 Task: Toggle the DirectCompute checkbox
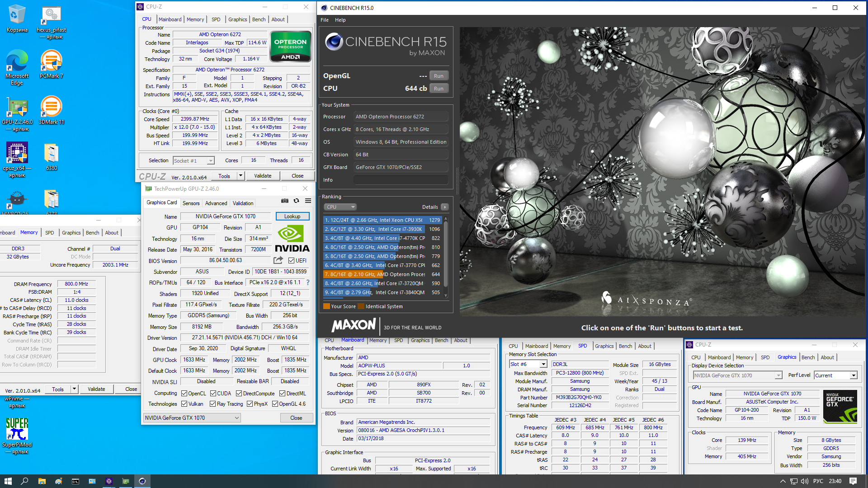click(x=239, y=394)
